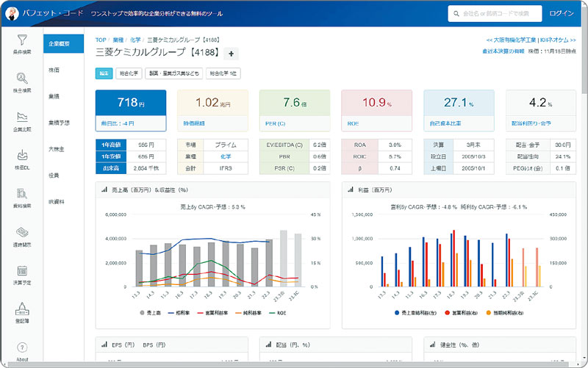Click the company search input field
Image resolution: width=588 pixels, height=368 pixels.
click(x=495, y=13)
